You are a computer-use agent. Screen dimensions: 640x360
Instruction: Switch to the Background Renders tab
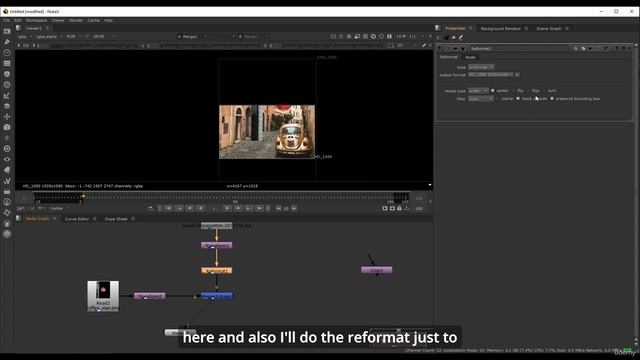click(500, 29)
